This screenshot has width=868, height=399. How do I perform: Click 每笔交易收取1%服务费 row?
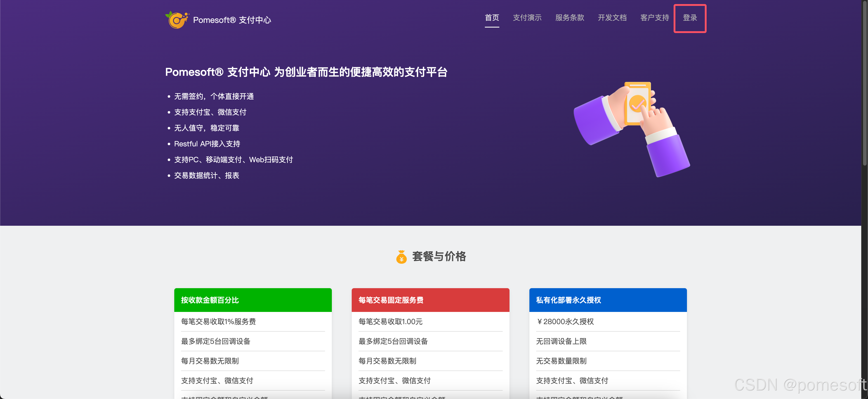[x=218, y=321]
